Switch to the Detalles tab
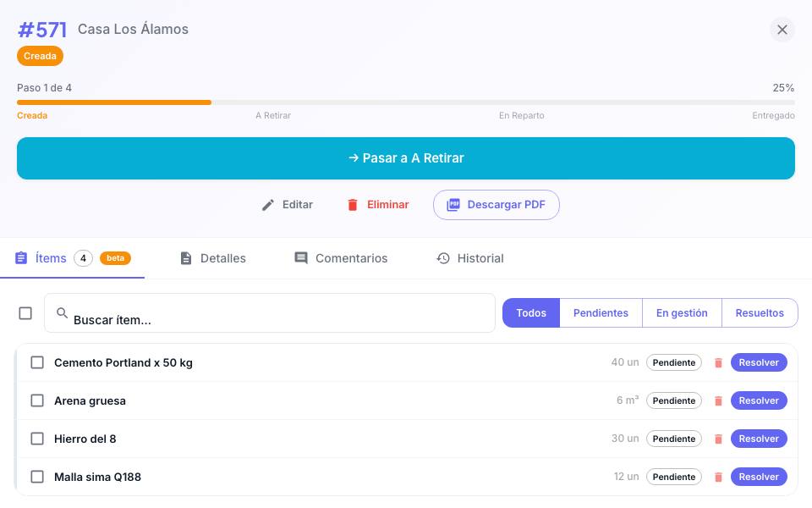The image size is (812, 508). click(x=213, y=258)
